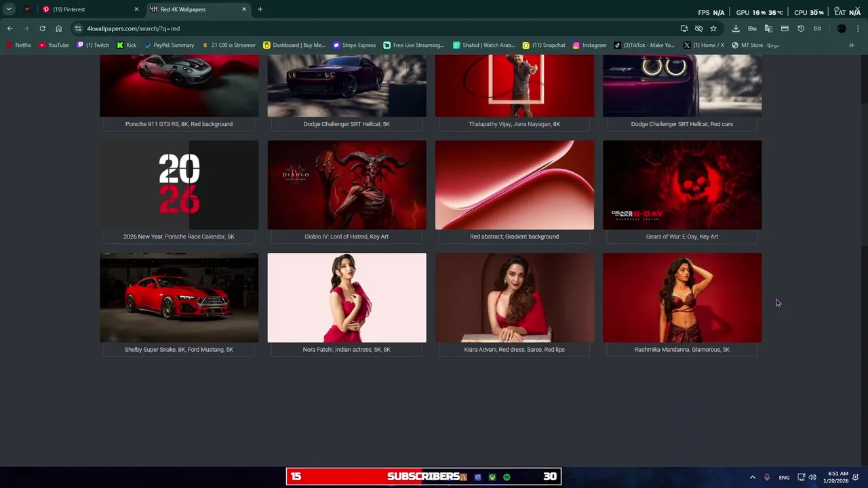
Task: Reload the 4kwallpapers page
Action: point(42,28)
